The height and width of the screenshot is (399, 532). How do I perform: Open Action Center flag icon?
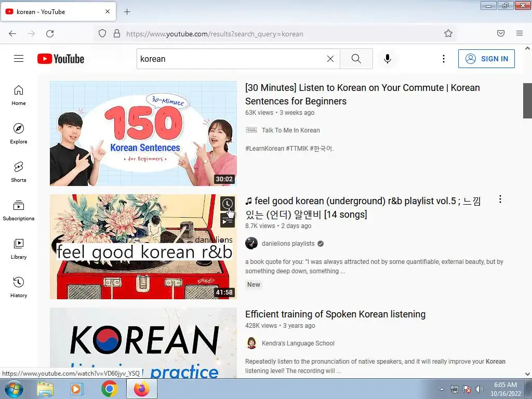click(467, 389)
